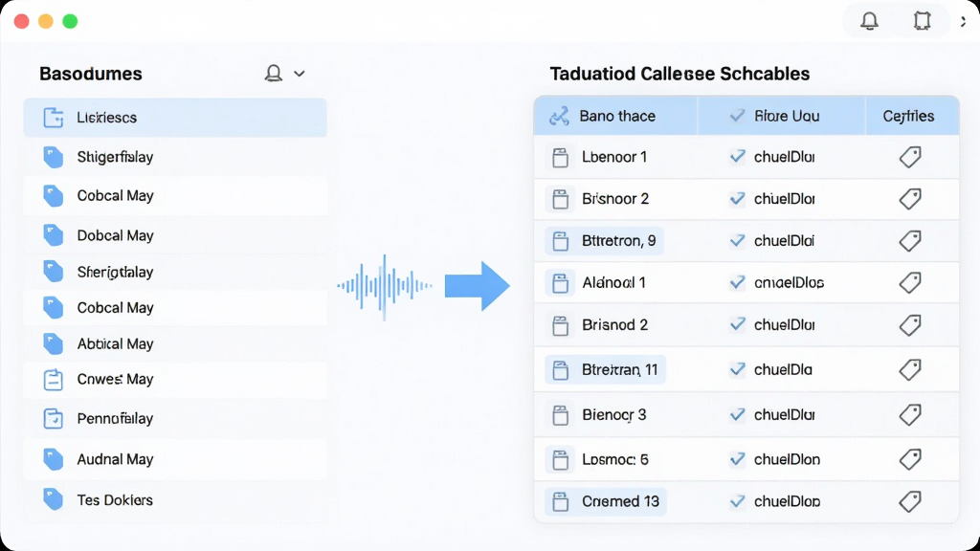This screenshot has width=980, height=551.
Task: Click the tag icon in the Cnemed 13 row
Action: 910,501
